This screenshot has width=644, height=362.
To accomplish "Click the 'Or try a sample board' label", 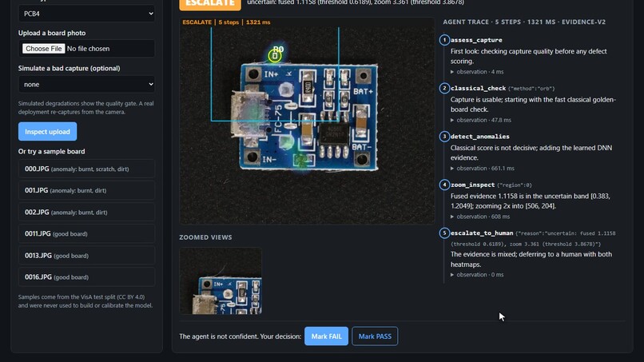I will point(51,151).
